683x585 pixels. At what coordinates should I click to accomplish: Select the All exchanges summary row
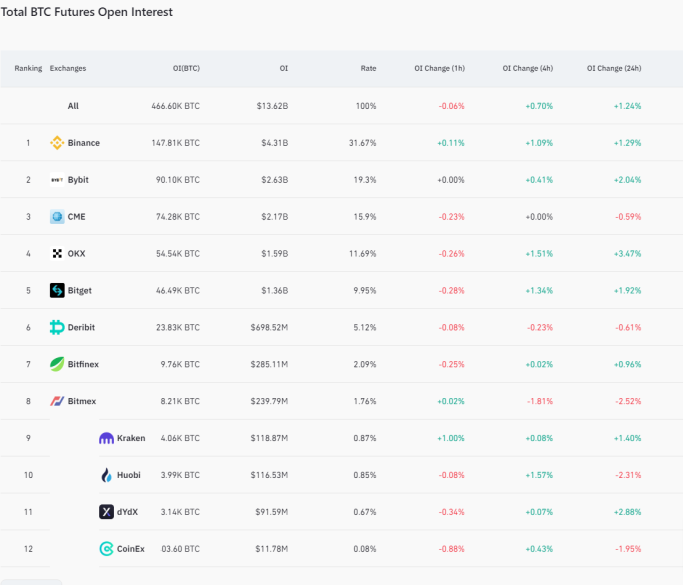342,106
